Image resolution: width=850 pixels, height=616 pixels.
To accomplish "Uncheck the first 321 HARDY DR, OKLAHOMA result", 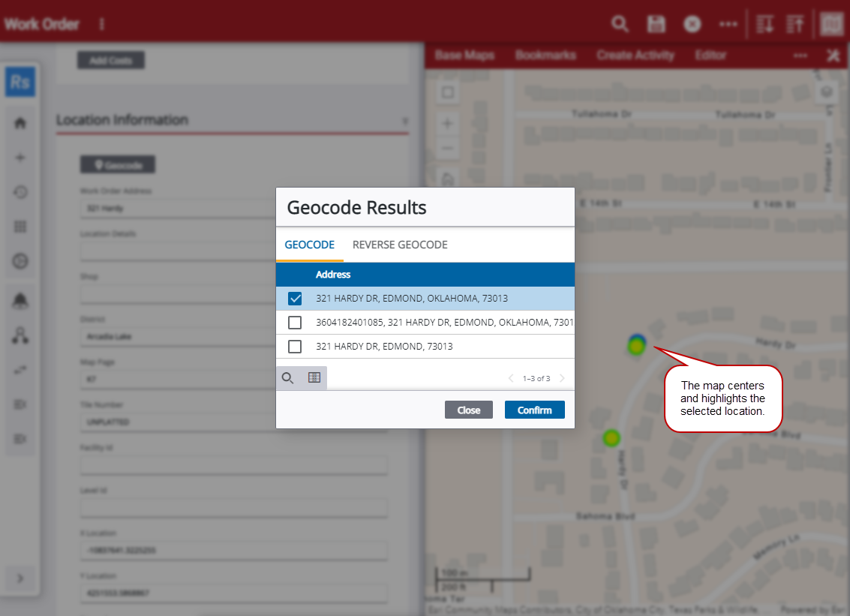I will (295, 299).
